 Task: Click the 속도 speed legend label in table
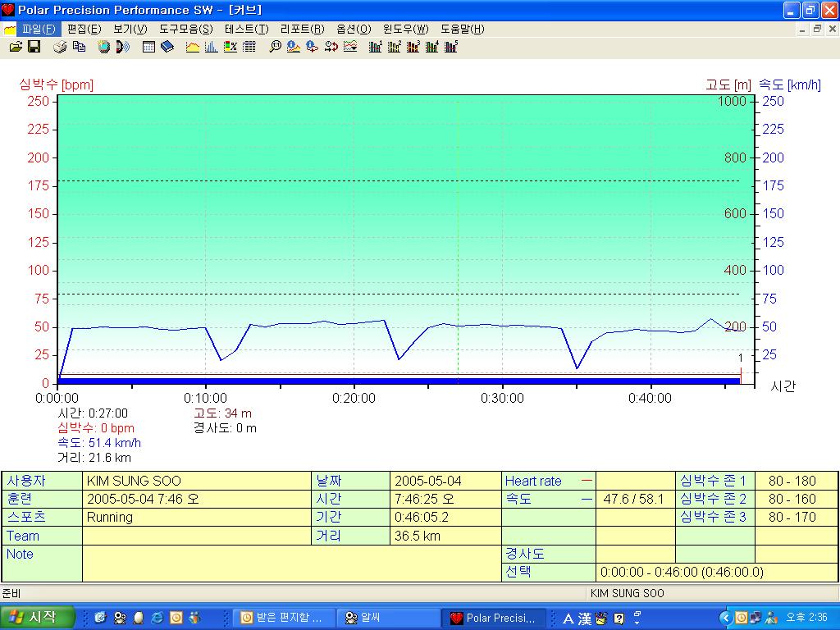pos(518,499)
